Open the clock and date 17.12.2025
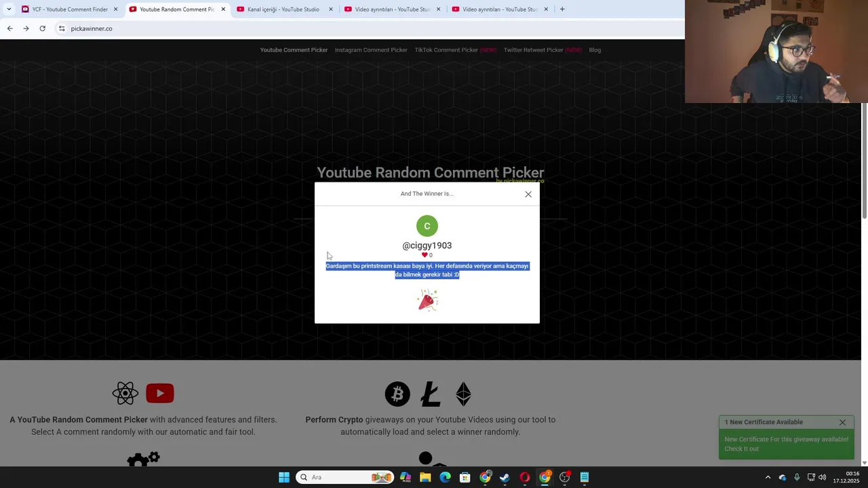This screenshot has height=488, width=868. [x=846, y=477]
